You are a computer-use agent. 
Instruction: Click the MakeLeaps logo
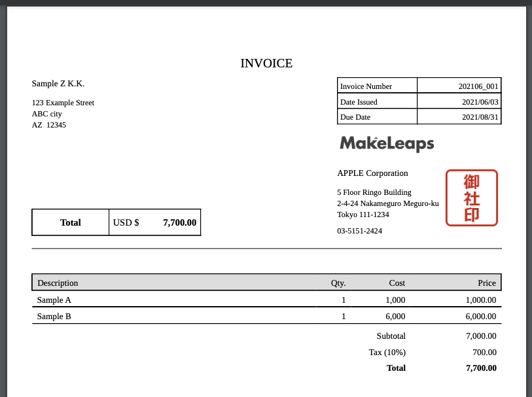tap(387, 143)
